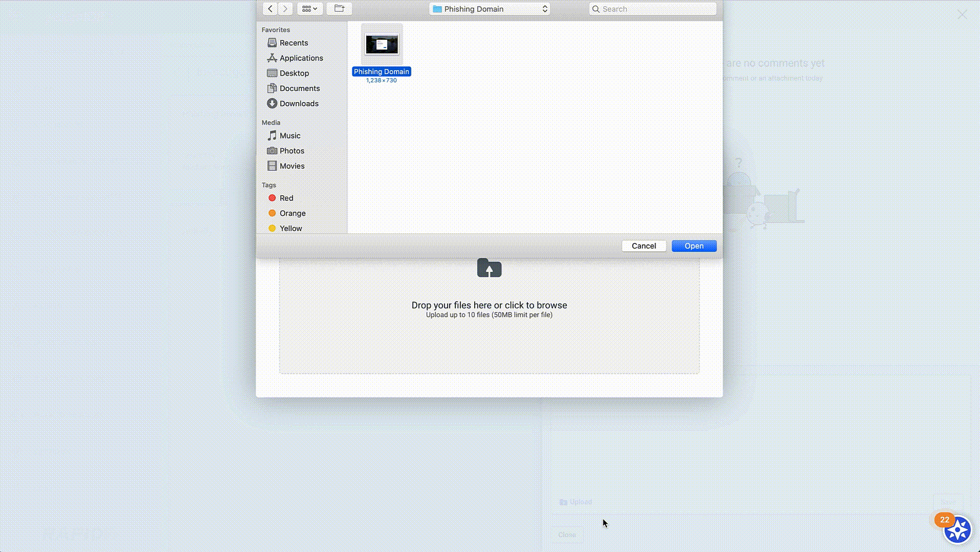Expand the Phishing Domain folder path dropdown
980x552 pixels.
coord(489,9)
